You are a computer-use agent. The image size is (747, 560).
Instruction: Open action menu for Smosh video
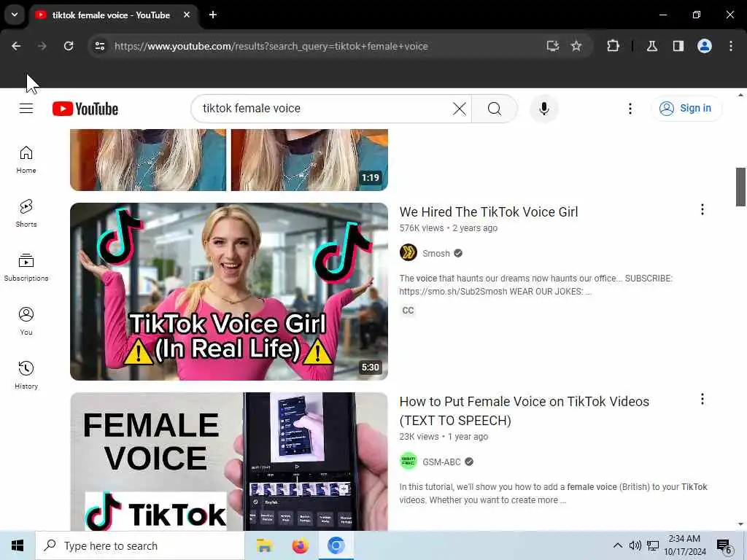point(703,209)
